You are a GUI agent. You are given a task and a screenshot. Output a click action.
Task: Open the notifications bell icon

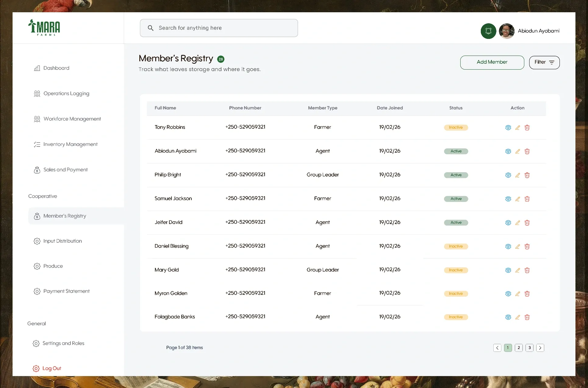tap(488, 31)
